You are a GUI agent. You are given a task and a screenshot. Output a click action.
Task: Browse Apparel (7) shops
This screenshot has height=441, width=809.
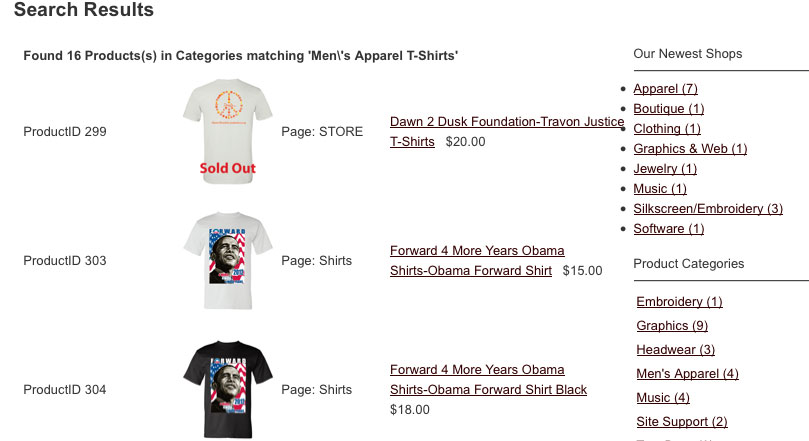click(665, 89)
